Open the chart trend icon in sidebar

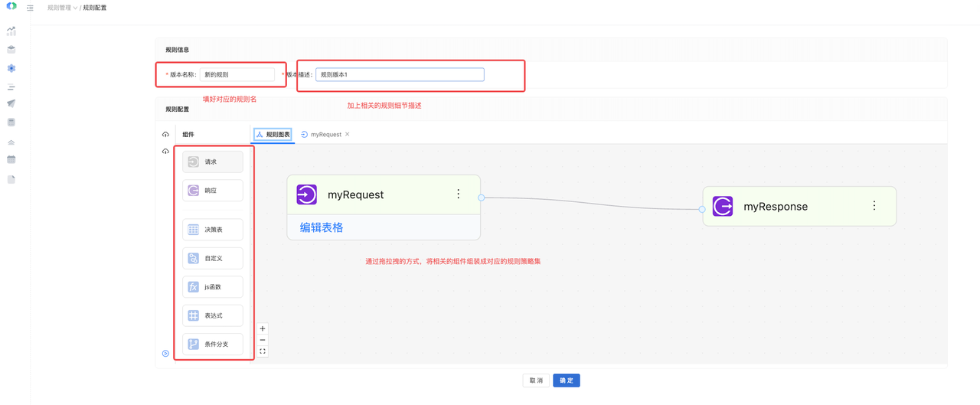pos(11,31)
